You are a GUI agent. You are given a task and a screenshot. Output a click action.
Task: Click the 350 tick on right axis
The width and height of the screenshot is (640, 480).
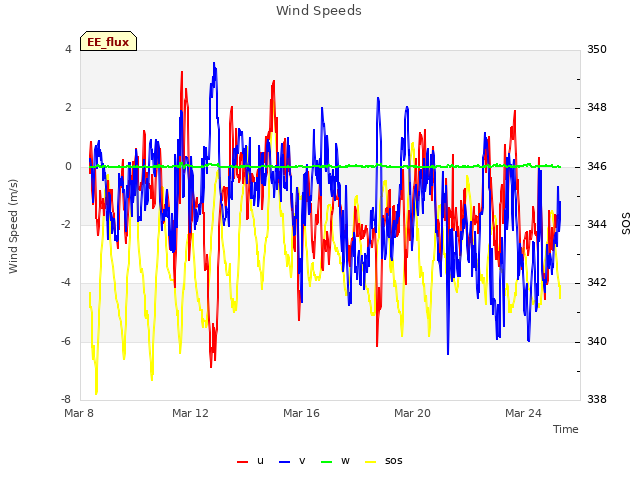[597, 49]
